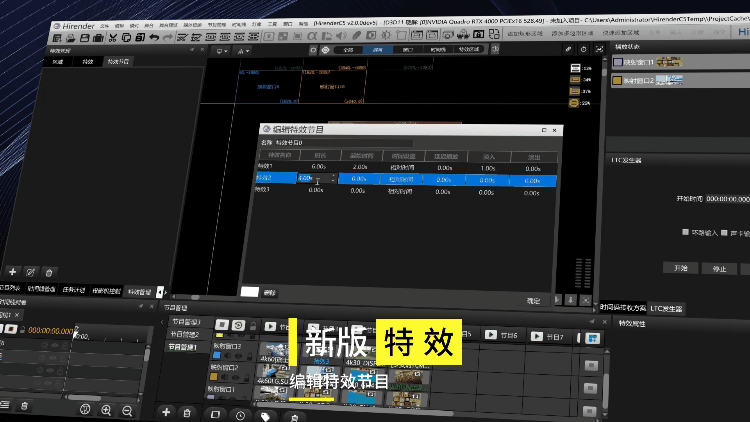Image resolution: width=750 pixels, height=422 pixels.
Task: Click the Save disk icon in main toolbar
Action: pyautogui.click(x=85, y=38)
